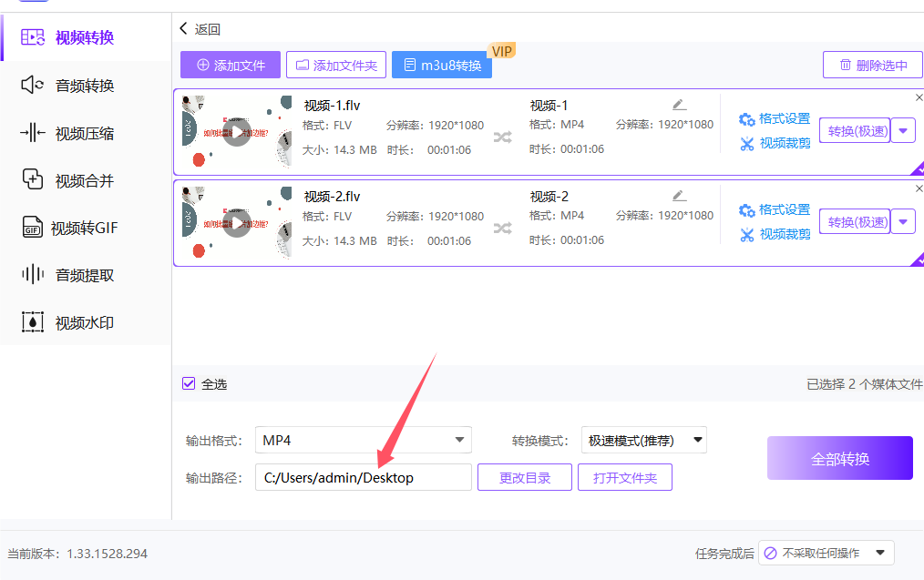This screenshot has height=580, width=924.
Task: Open 视频裁剪 for 视频-2
Action: (775, 234)
